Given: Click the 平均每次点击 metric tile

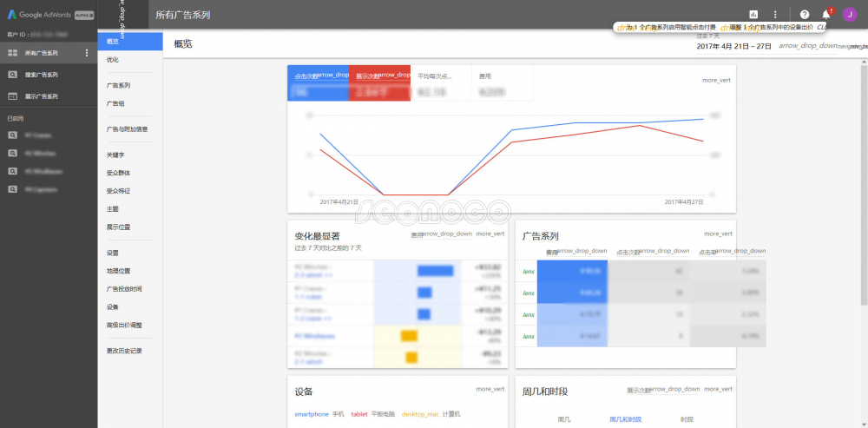Looking at the screenshot, I should coord(441,83).
